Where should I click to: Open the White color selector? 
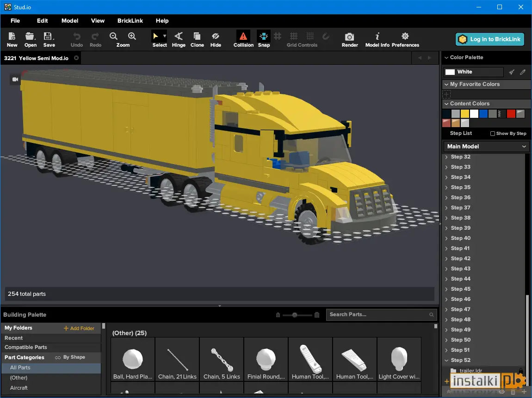(x=473, y=72)
